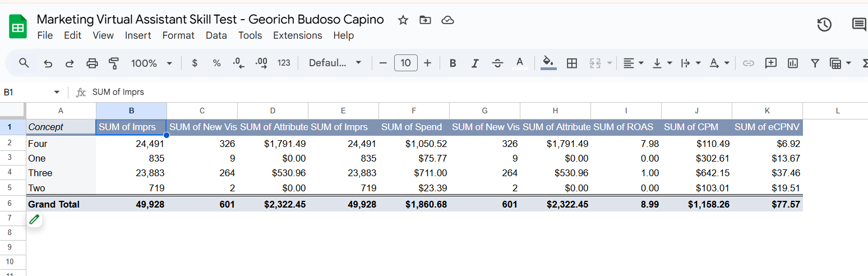The height and width of the screenshot is (276, 868).
Task: Open the borders tool
Action: point(572,63)
